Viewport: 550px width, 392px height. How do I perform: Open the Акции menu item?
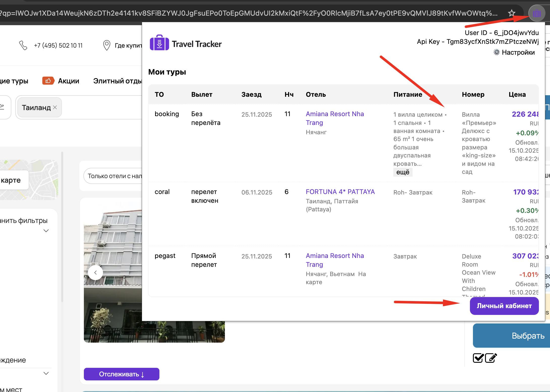[x=68, y=81]
